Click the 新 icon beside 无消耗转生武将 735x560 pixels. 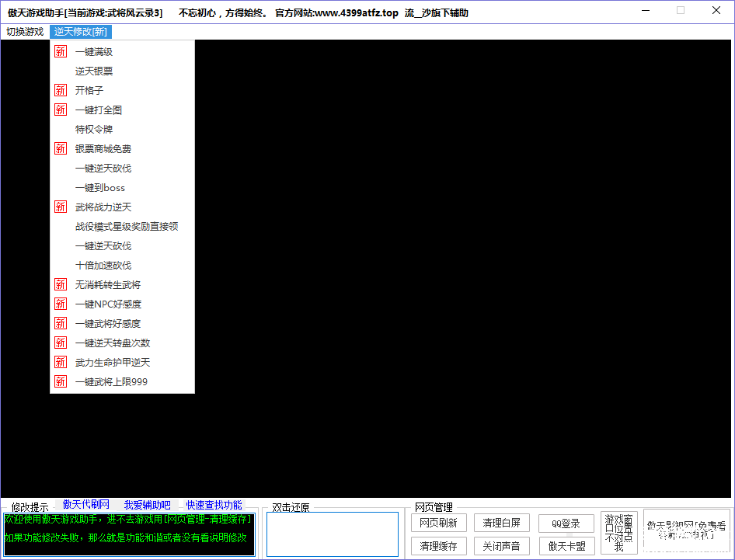tap(61, 284)
